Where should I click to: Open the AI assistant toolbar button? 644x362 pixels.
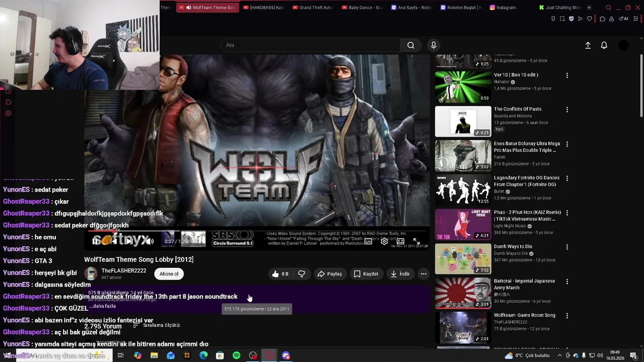[624, 19]
